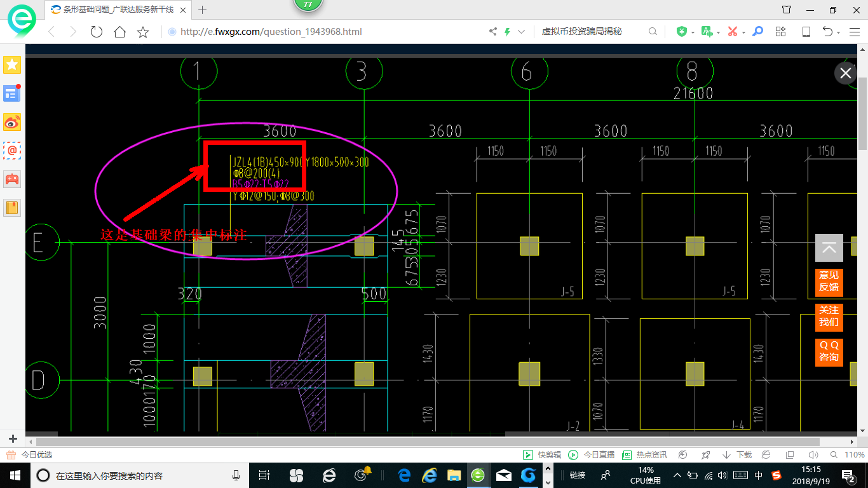Open the browser main menu
The image size is (868, 488).
click(855, 32)
